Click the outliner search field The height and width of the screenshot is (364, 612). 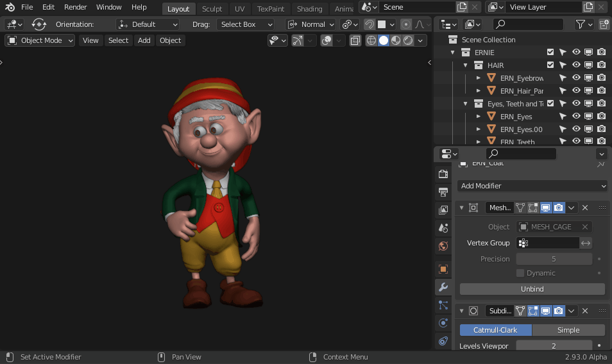[528, 24]
